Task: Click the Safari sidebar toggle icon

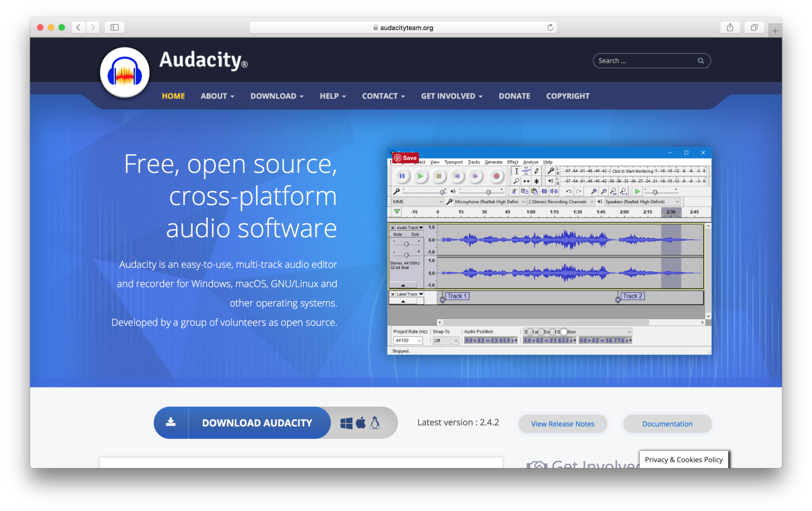Action: pyautogui.click(x=115, y=28)
